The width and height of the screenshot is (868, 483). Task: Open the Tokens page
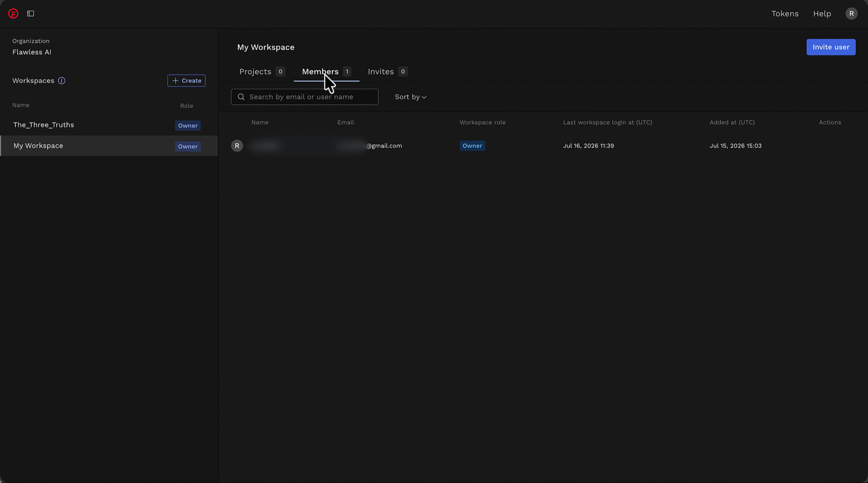[785, 14]
